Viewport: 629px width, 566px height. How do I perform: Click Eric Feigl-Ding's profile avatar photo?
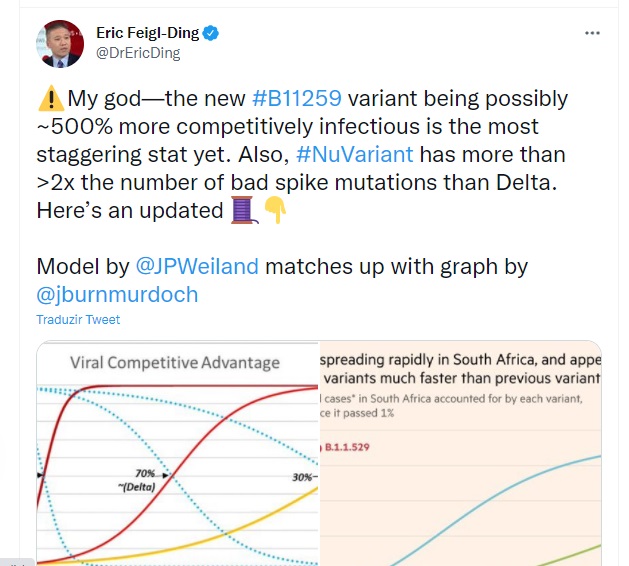(59, 44)
